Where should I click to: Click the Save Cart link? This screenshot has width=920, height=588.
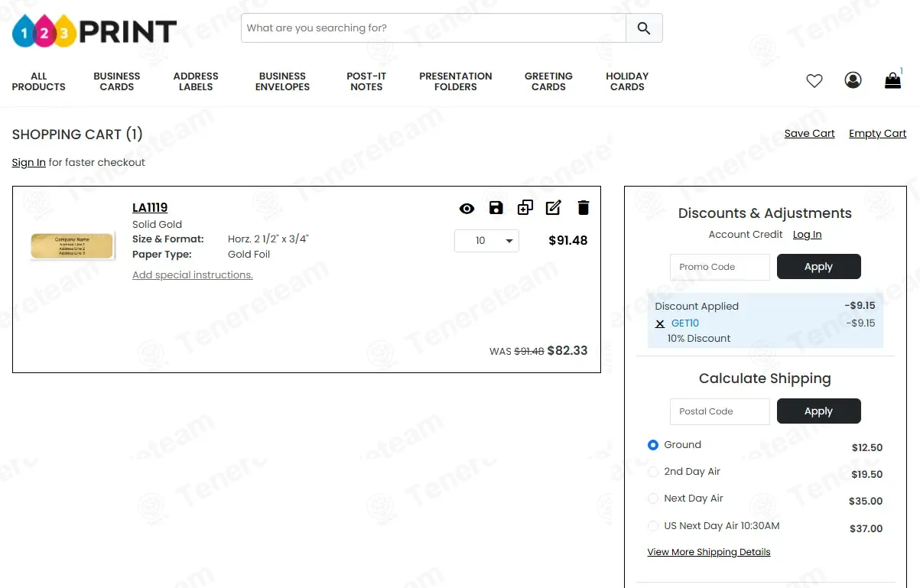[809, 134]
